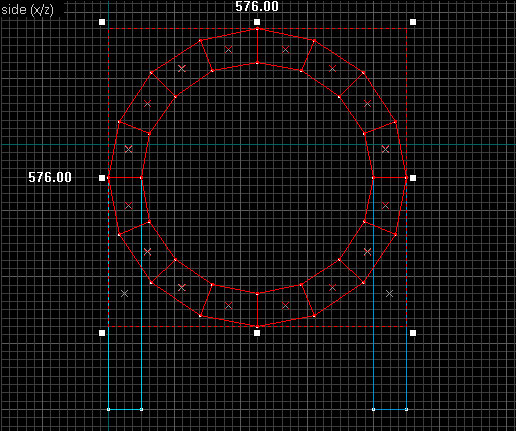Click the bottom-left vertex of left blue brush
Image resolution: width=516 pixels, height=431 pixels.
[x=109, y=409]
